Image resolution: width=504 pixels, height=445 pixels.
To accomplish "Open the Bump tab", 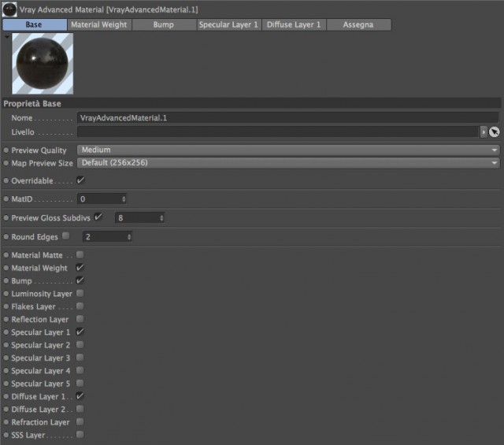I will [x=164, y=24].
